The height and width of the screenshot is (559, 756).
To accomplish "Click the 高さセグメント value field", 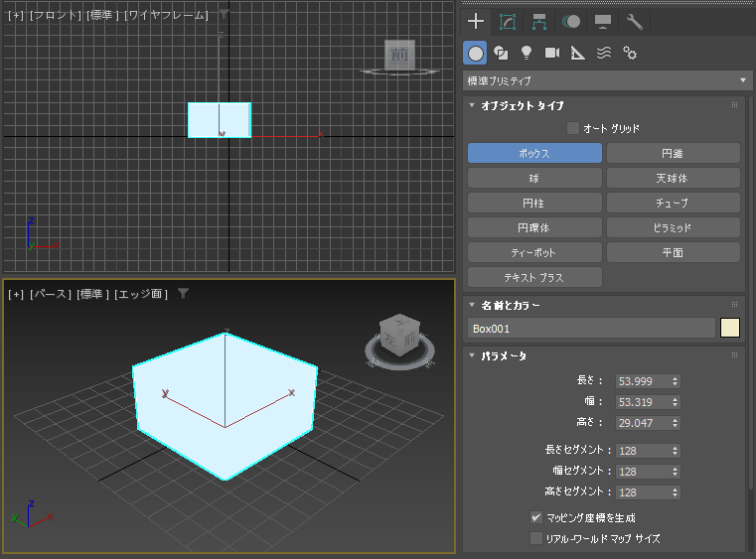I will tap(642, 492).
